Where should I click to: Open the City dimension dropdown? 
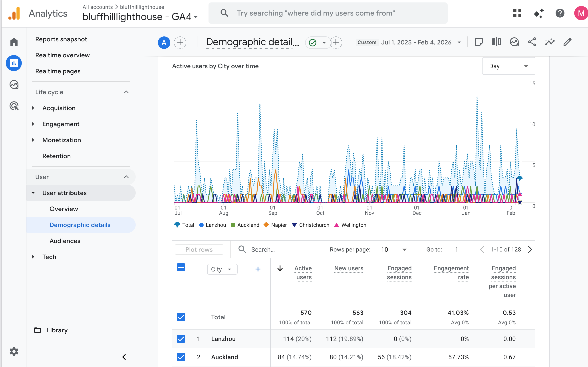pos(222,269)
